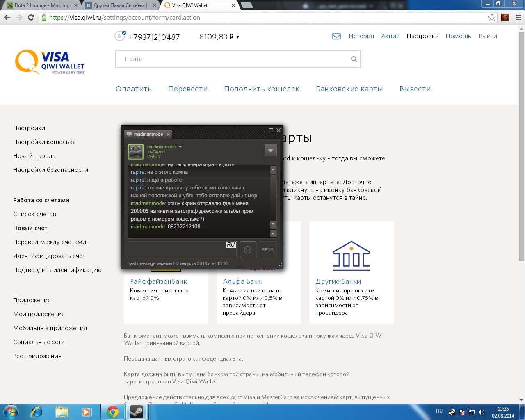Open the Помощь link
This screenshot has height=420, width=525.
coord(459,36)
